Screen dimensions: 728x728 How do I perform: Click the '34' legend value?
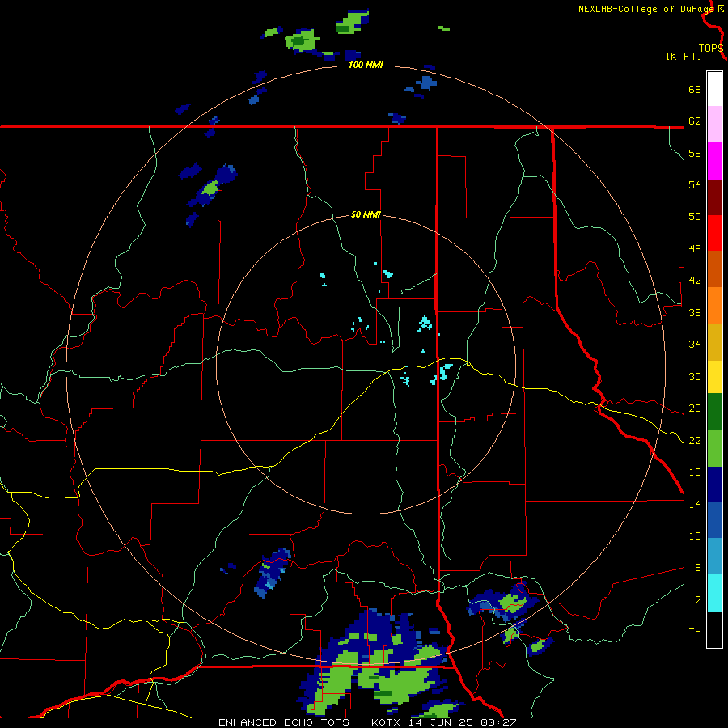click(695, 344)
